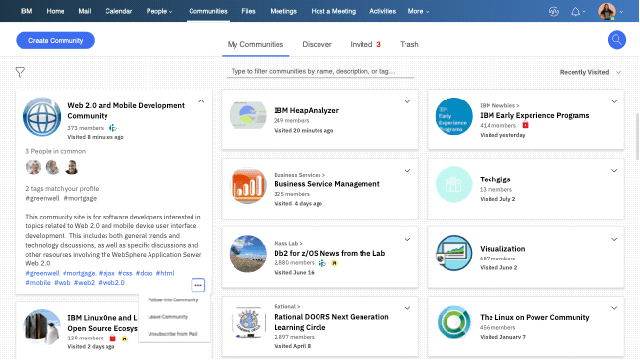
Task: Select Leave Community menu option
Action: tap(168, 317)
